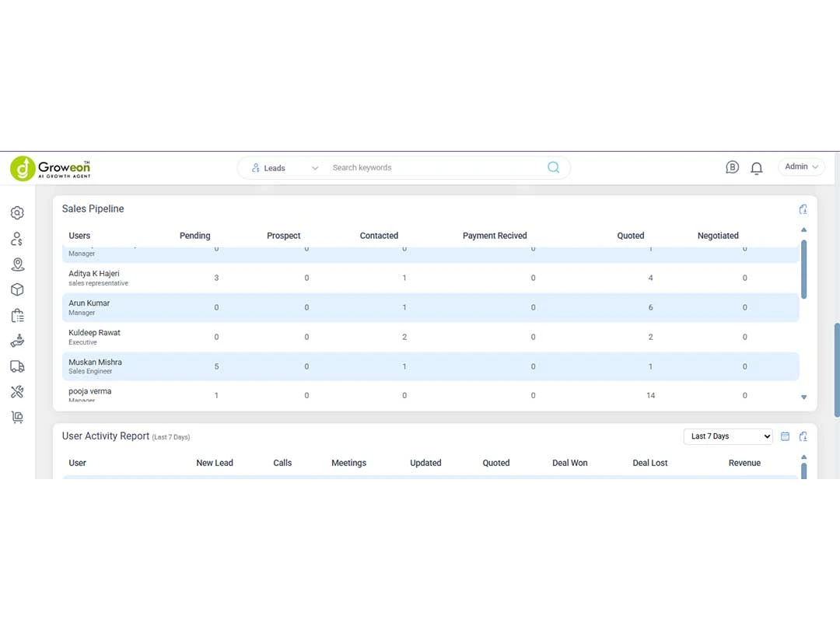Click the search magnifier icon

tap(553, 167)
